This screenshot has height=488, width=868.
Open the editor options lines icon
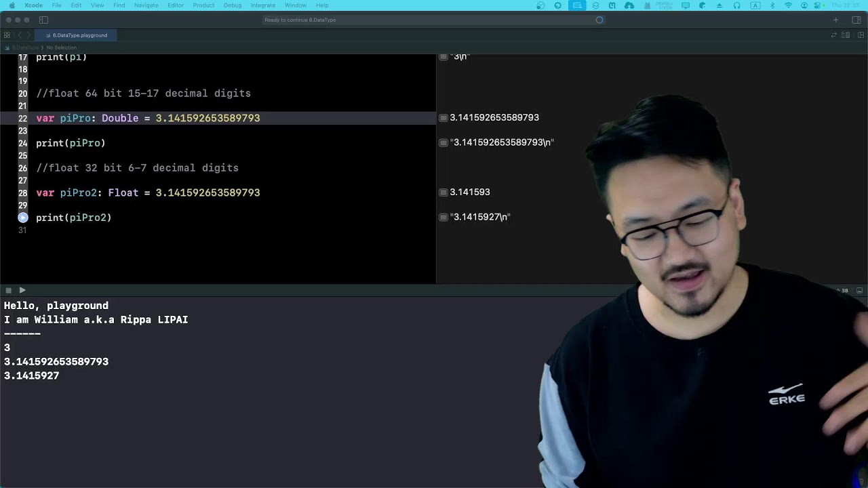[846, 35]
